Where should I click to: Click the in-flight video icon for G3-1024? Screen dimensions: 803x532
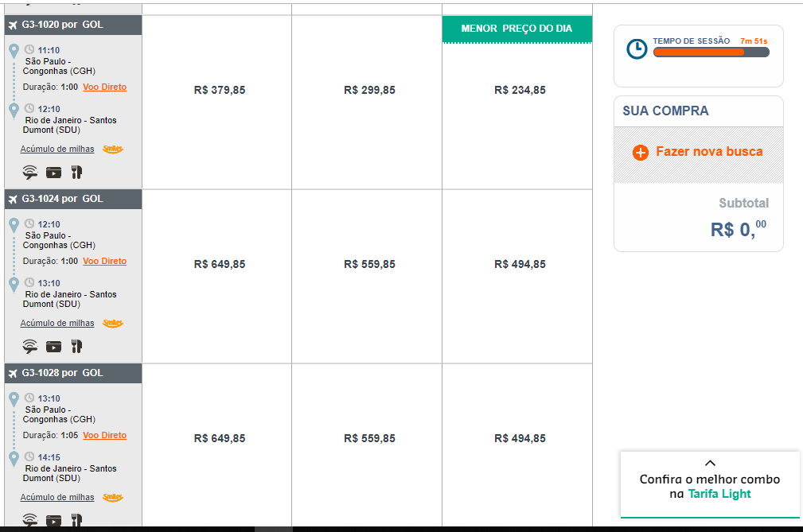click(x=54, y=347)
